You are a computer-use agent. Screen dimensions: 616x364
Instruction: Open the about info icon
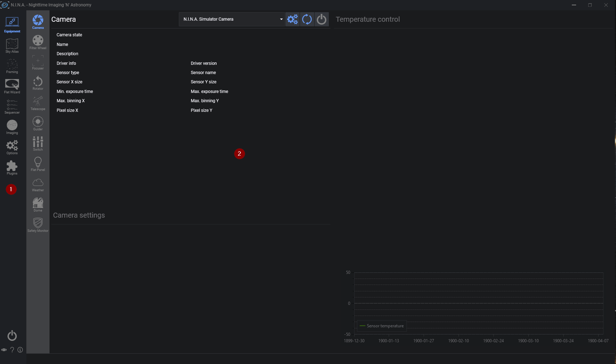pos(20,350)
